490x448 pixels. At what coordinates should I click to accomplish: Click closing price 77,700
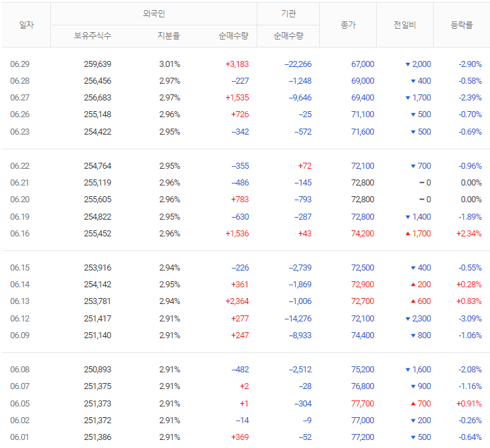click(363, 403)
